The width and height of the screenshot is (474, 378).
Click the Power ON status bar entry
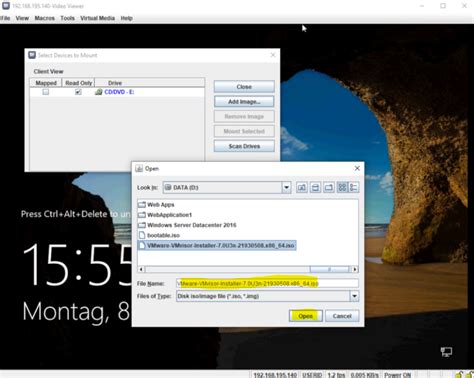click(397, 375)
